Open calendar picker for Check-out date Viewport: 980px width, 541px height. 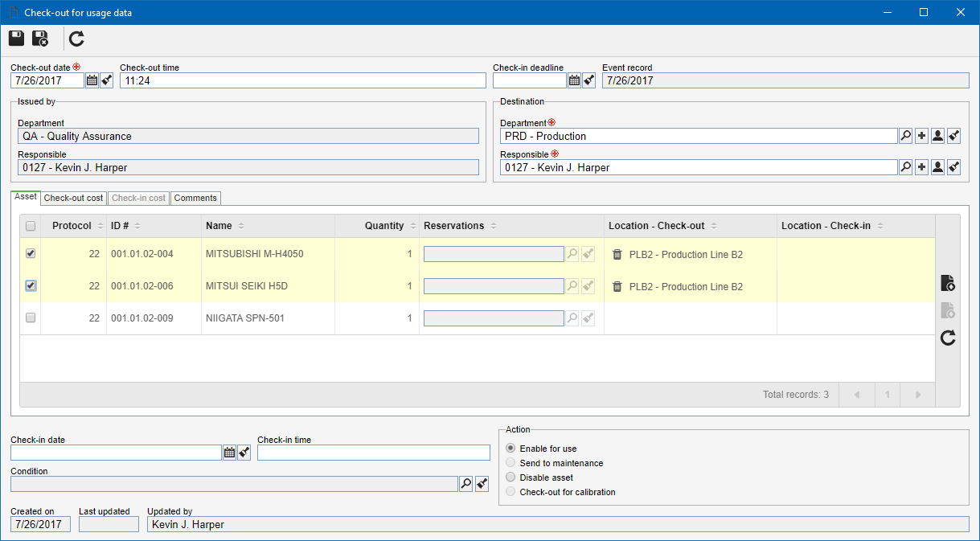(x=92, y=80)
